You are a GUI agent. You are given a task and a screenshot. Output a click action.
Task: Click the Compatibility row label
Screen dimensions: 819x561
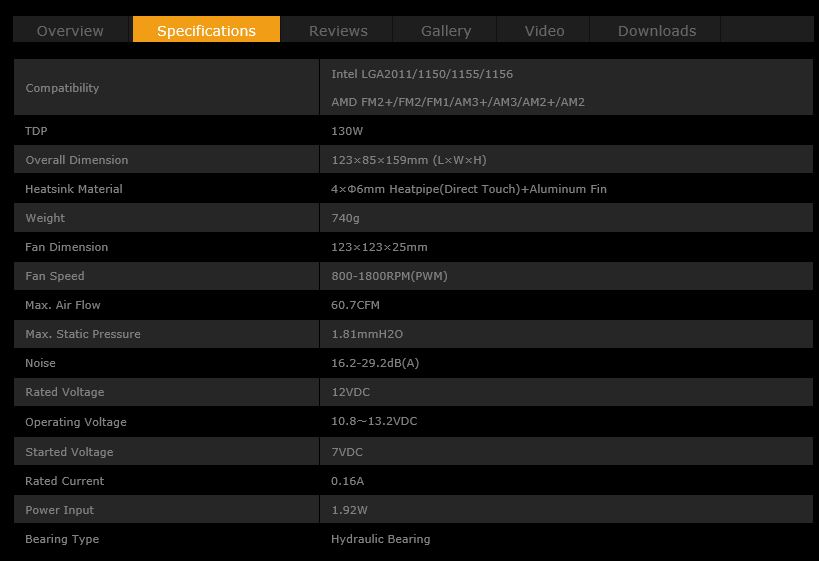click(x=62, y=88)
